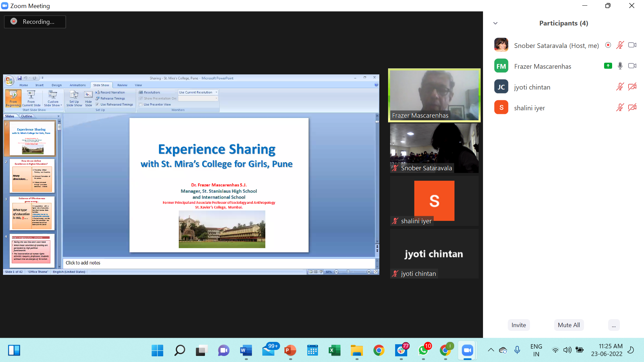
Task: Start show From Current Slide
Action: click(31, 98)
